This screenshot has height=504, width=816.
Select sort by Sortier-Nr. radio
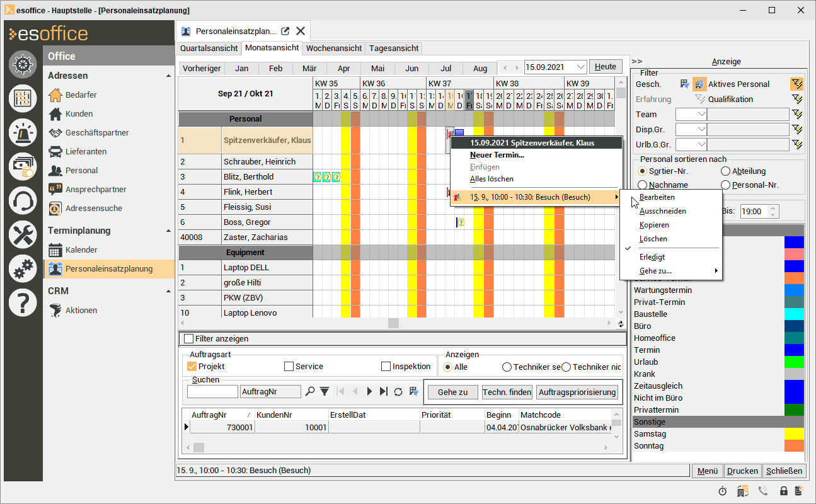tap(642, 171)
